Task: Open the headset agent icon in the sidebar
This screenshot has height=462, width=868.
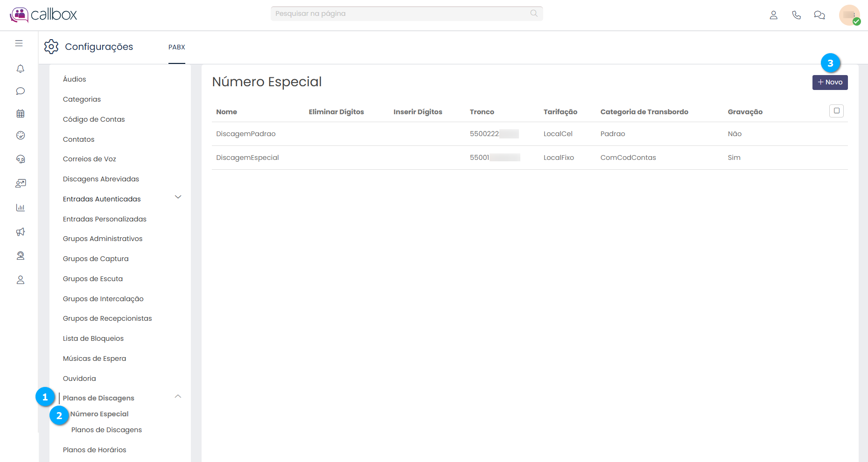Action: [20, 159]
